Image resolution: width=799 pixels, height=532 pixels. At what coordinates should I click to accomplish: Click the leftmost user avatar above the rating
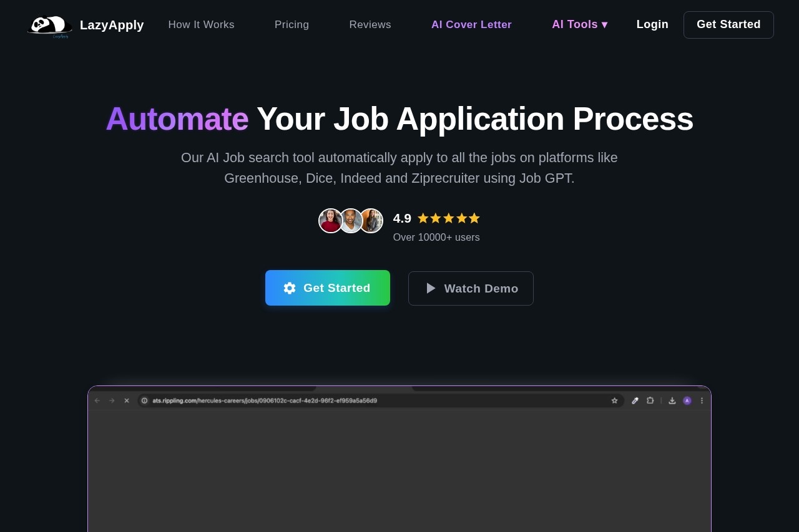coord(331,220)
